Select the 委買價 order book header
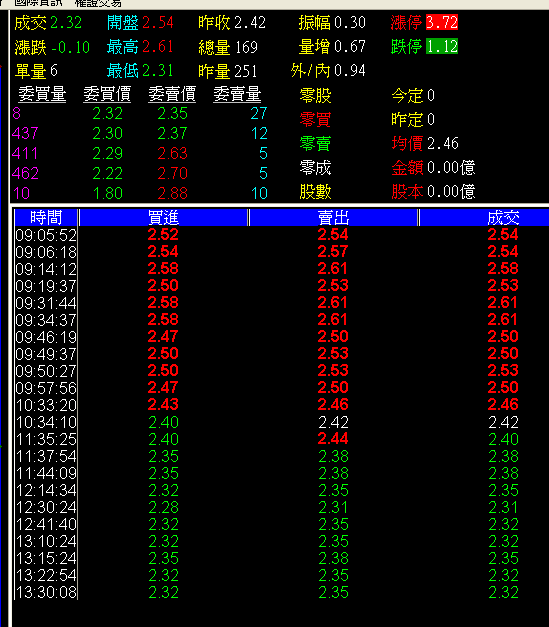The image size is (549, 627). pos(107,94)
